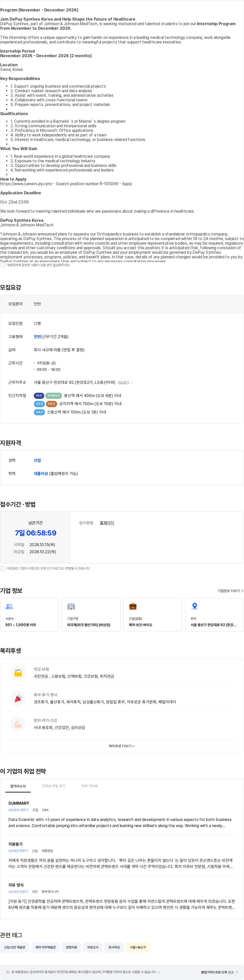Click the 경영지원 tag
The width and height of the screenshot is (244, 980).
pyautogui.click(x=71, y=947)
